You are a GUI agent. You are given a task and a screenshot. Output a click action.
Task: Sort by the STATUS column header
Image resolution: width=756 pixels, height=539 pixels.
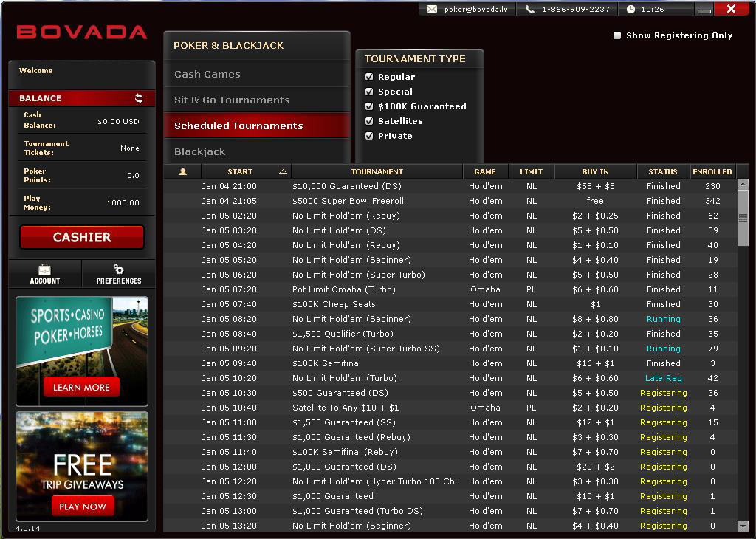663,171
